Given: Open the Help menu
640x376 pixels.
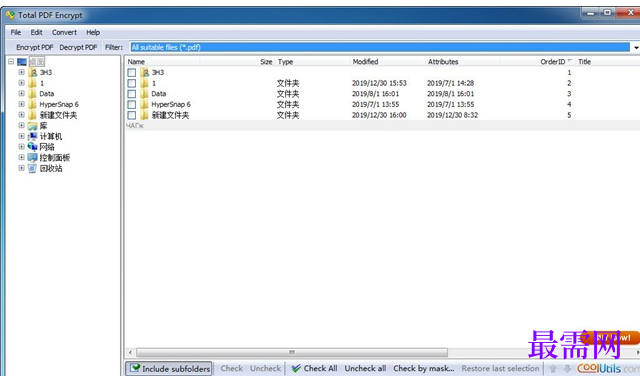Looking at the screenshot, I should 93,32.
